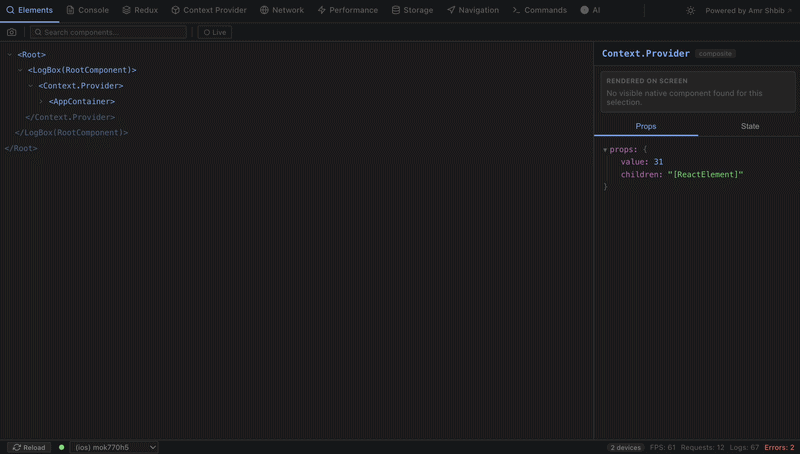Switch to the Commands tab
Viewport: 800px width, 454px height.
point(540,10)
